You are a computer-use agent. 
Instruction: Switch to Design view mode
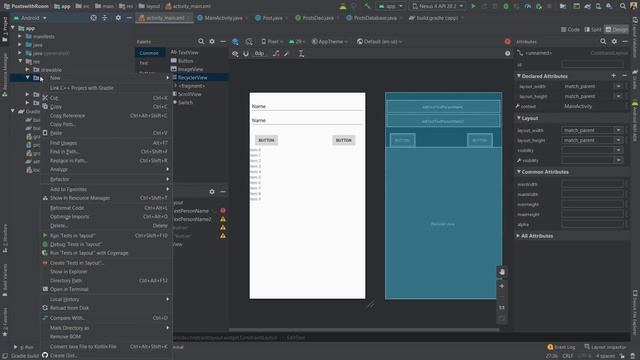(617, 29)
